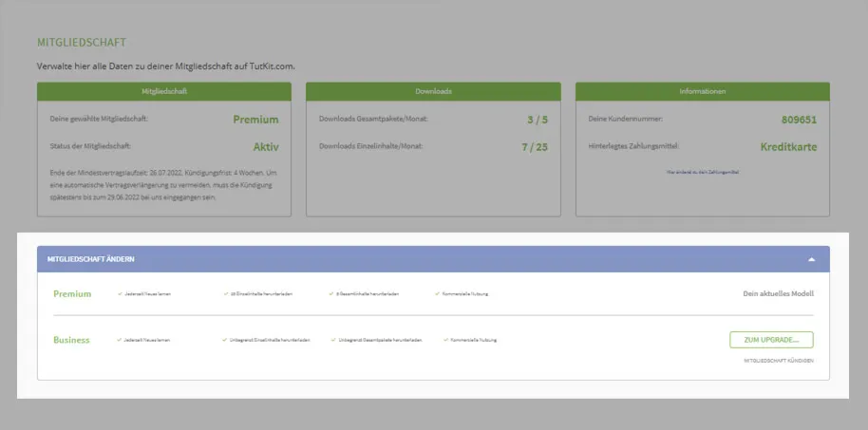
Task: Click the ZUM UPGRADE button for Business
Action: [771, 340]
